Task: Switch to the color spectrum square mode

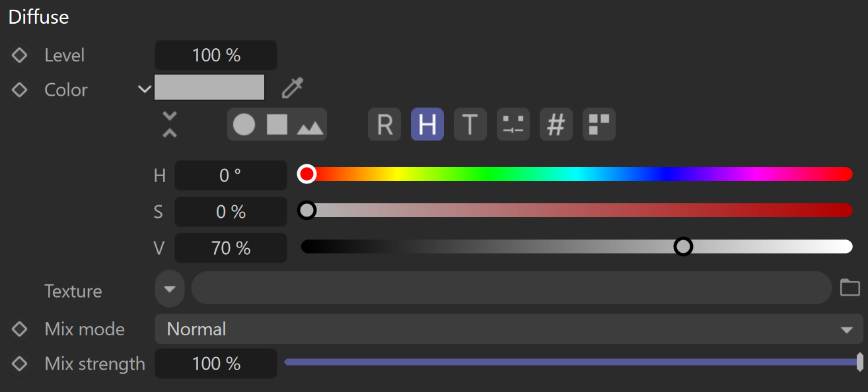Action: (277, 124)
